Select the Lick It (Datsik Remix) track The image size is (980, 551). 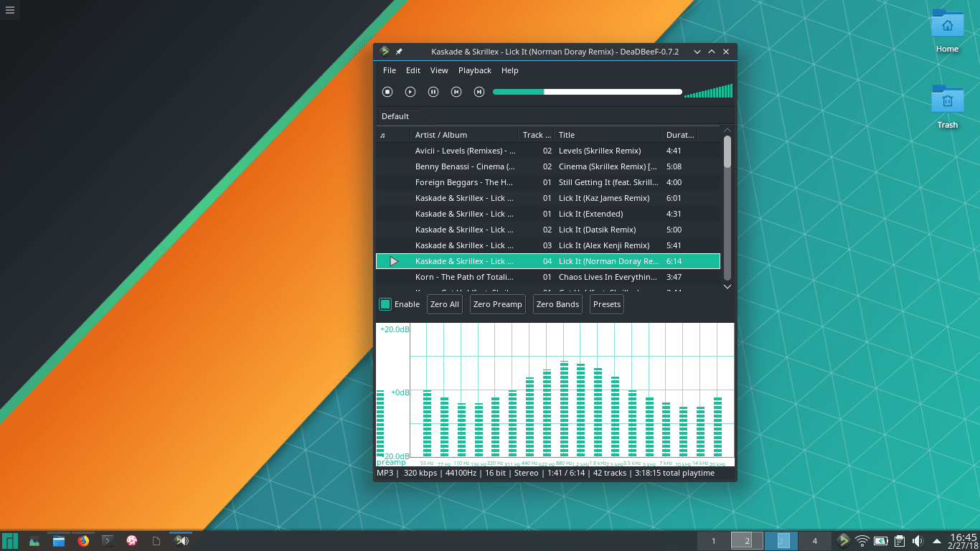tap(548, 230)
